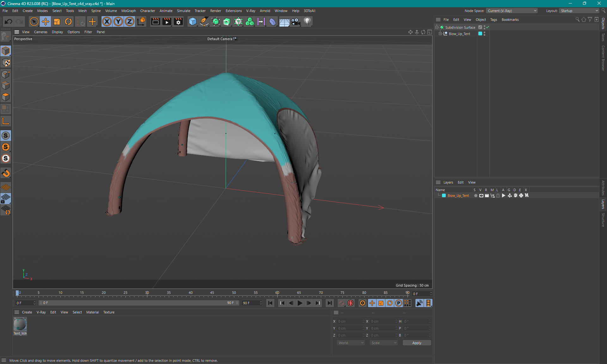Click the Apply button
The width and height of the screenshot is (607, 364).
coord(416,343)
